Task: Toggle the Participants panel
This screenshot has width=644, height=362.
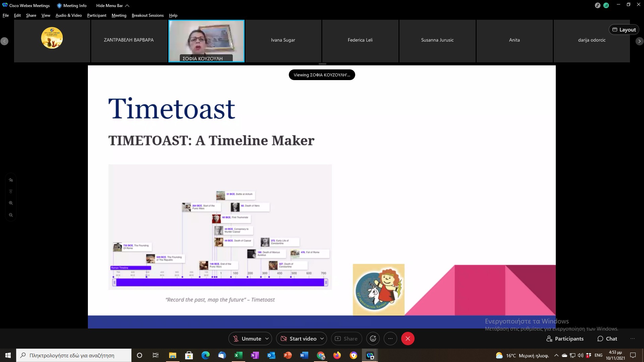Action: coord(565,339)
